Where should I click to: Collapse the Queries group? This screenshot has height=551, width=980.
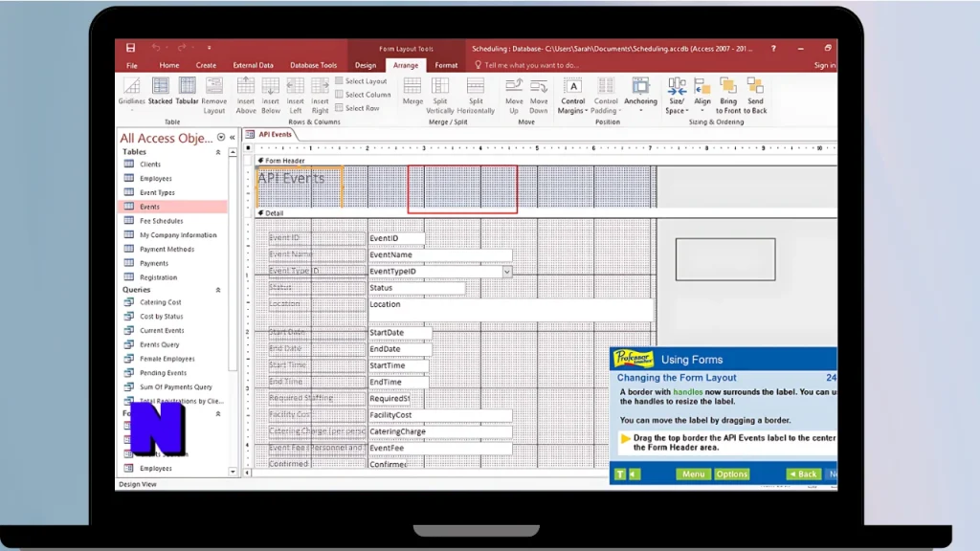tap(218, 291)
